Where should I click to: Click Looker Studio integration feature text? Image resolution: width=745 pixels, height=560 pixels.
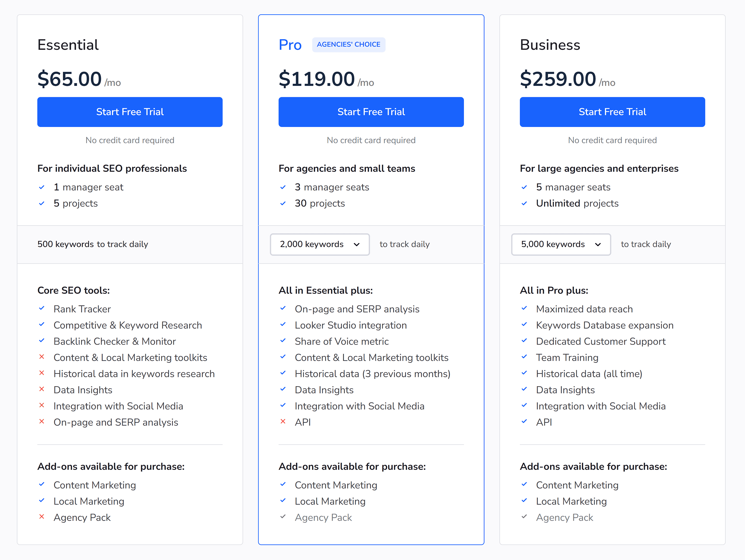pyautogui.click(x=351, y=325)
